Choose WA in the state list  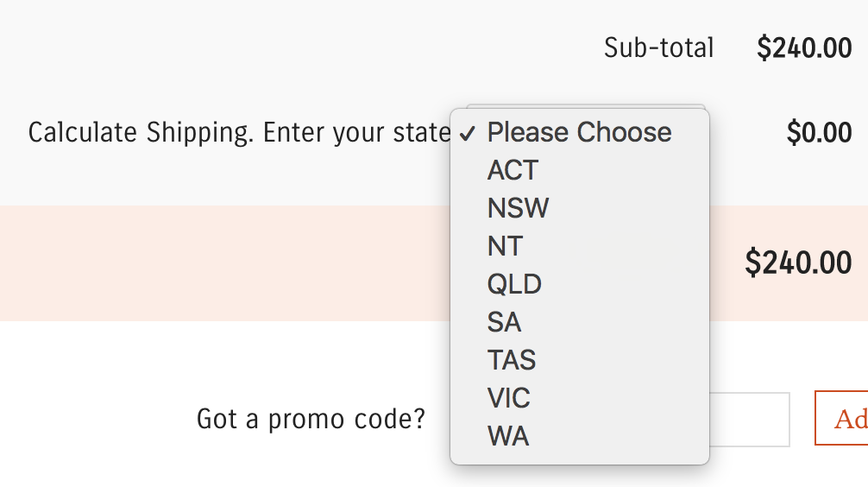508,436
